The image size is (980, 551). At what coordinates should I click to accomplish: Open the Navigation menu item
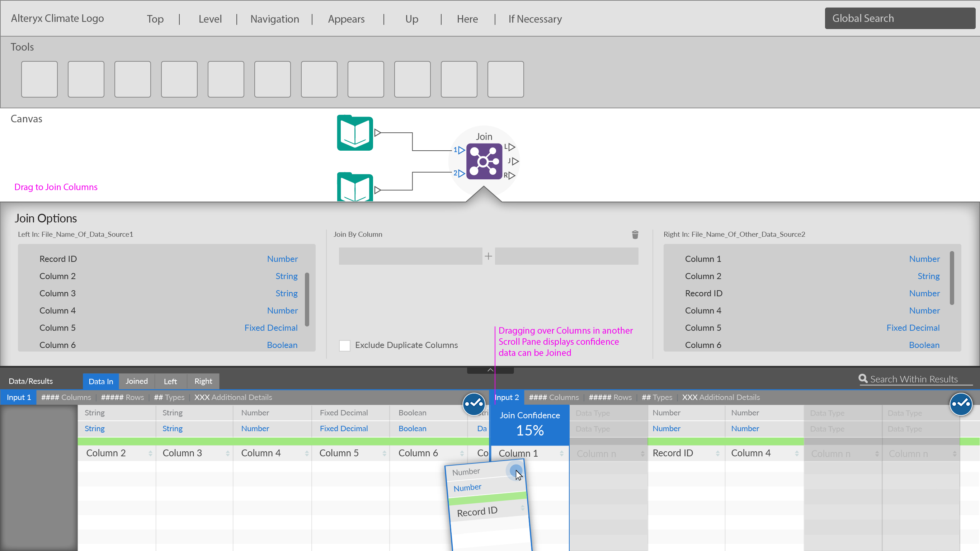click(x=274, y=19)
